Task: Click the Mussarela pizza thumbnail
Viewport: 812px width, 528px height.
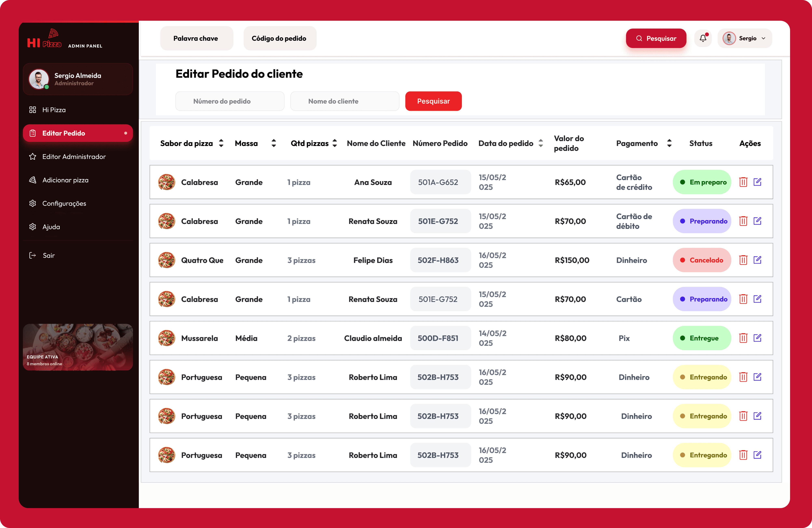Action: click(166, 338)
